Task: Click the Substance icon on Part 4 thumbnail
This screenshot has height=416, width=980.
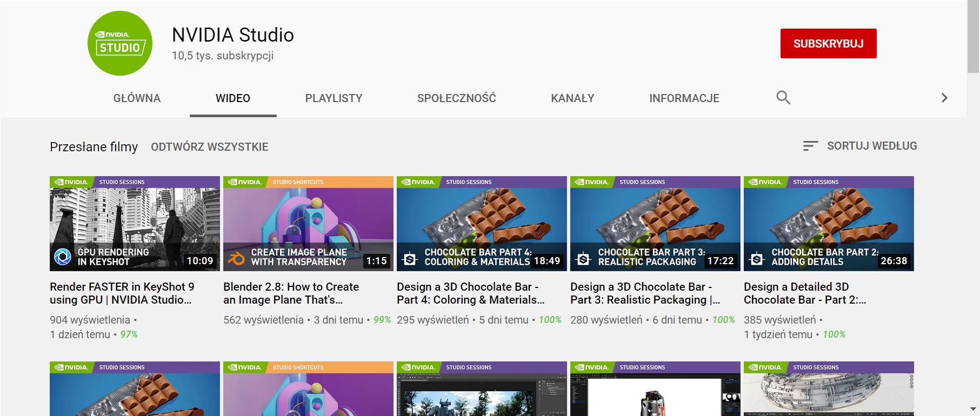Action: click(x=410, y=259)
